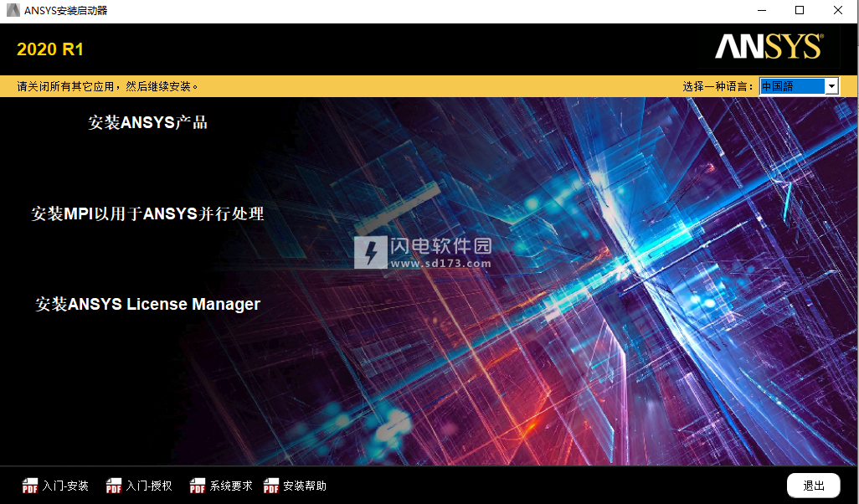Open the 入门-授权 licensing guide

149,486
